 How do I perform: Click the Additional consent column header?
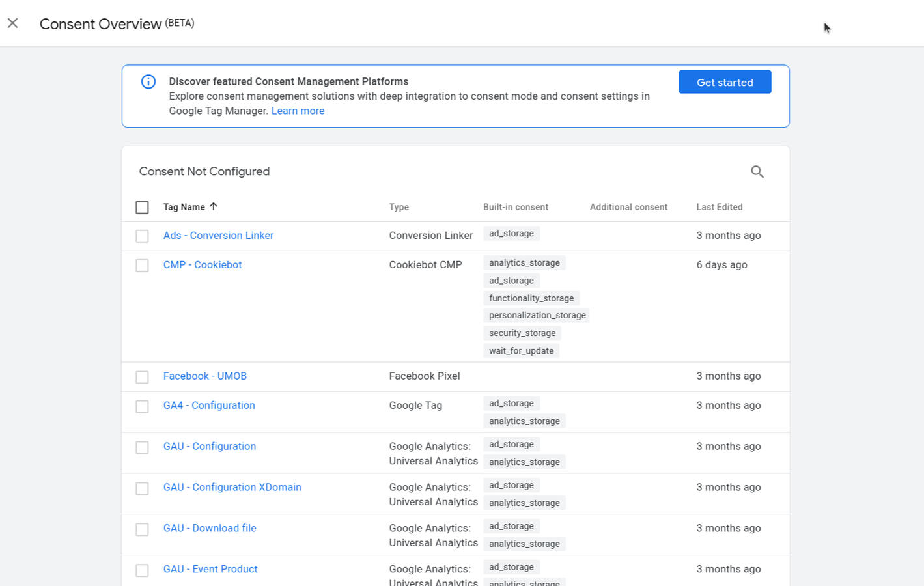click(628, 207)
